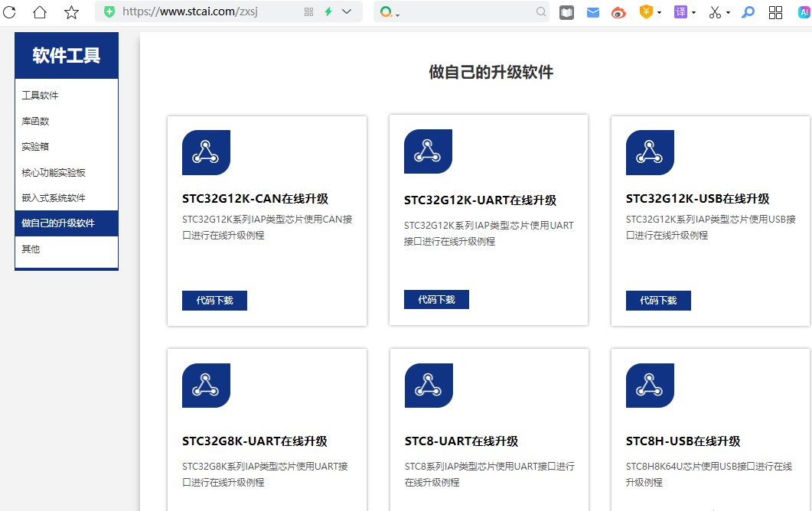The height and width of the screenshot is (511, 812).
Task: Click 代码下载 for STC32G12K-USB
Action: pyautogui.click(x=658, y=301)
